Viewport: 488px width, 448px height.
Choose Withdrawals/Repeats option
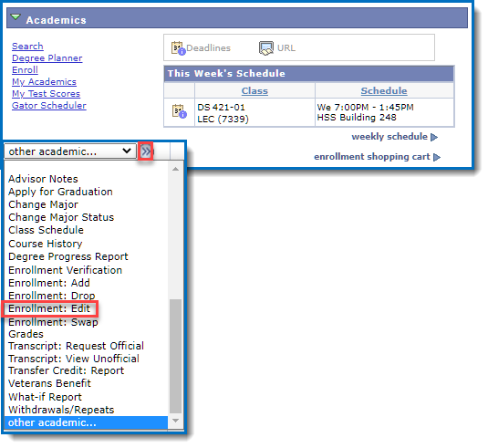click(61, 410)
